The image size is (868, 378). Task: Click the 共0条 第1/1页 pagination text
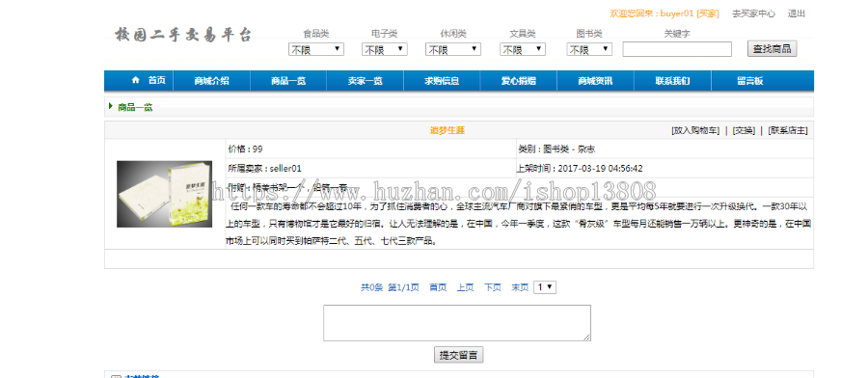391,287
